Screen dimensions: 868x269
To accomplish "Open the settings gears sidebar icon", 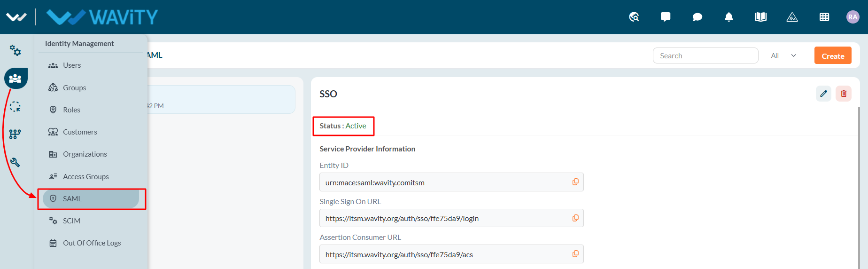I will pos(15,50).
